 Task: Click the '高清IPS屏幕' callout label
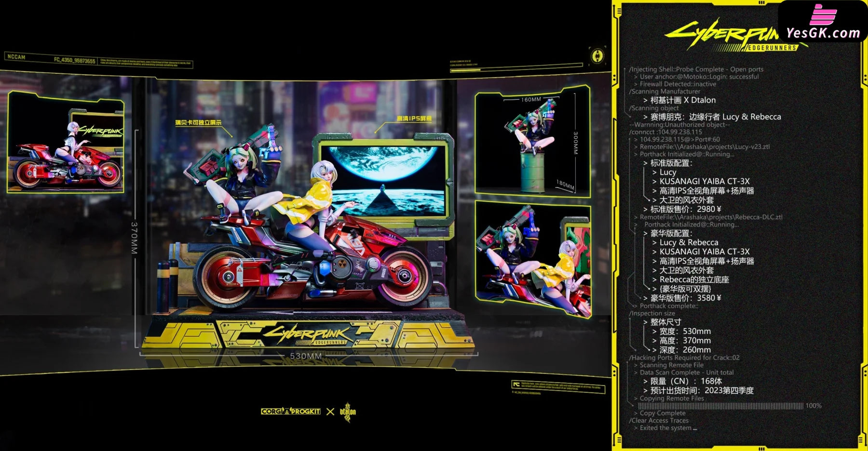click(414, 119)
